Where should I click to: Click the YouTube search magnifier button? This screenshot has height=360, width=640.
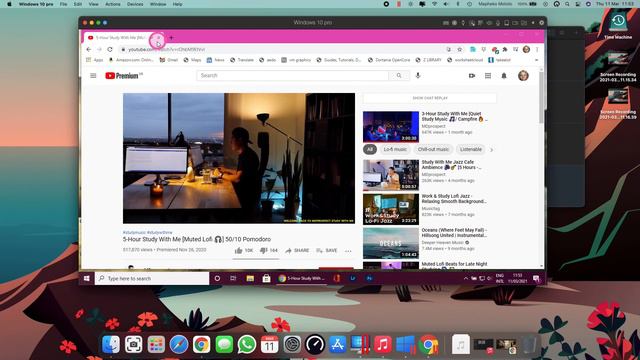click(399, 76)
